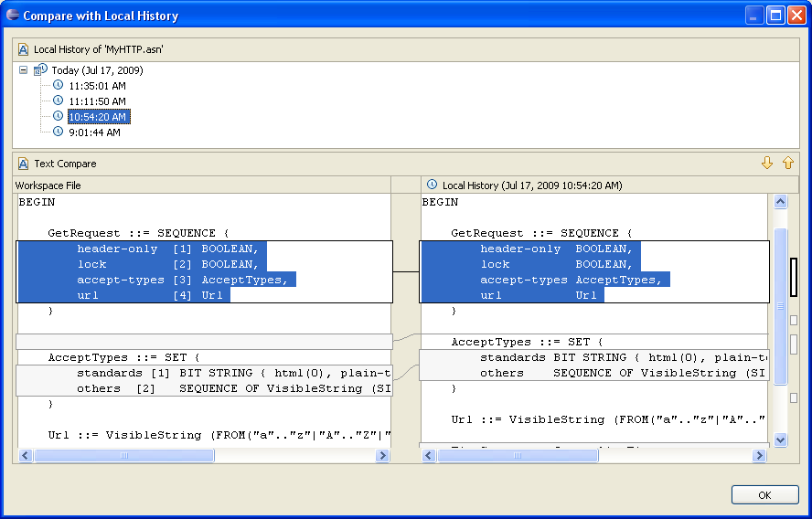Screen dimensions: 812x519
Task: Click the right pane vertical scrollbar down arrow
Action: click(x=780, y=440)
